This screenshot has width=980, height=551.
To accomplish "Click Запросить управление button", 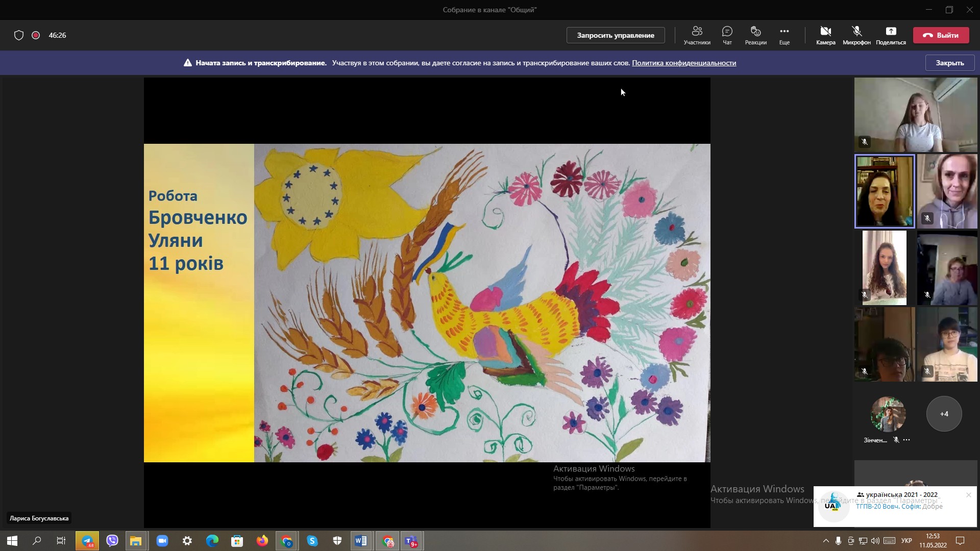I will (616, 35).
